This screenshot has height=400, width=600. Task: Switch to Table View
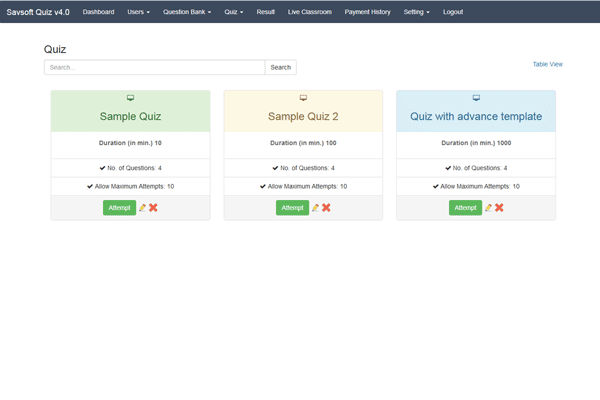[547, 64]
